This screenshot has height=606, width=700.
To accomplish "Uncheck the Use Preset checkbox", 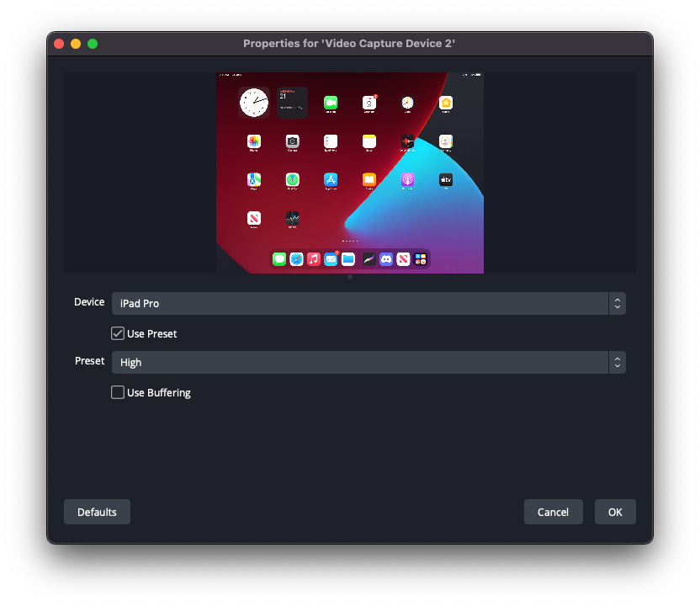I will point(118,333).
